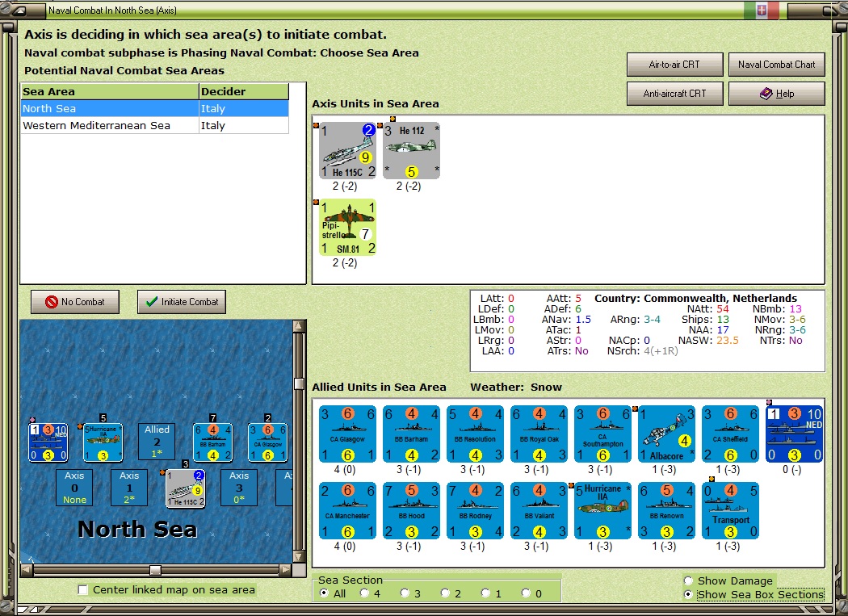848x616 pixels.
Task: Select the BB Resolution ship counter
Action: (x=475, y=434)
